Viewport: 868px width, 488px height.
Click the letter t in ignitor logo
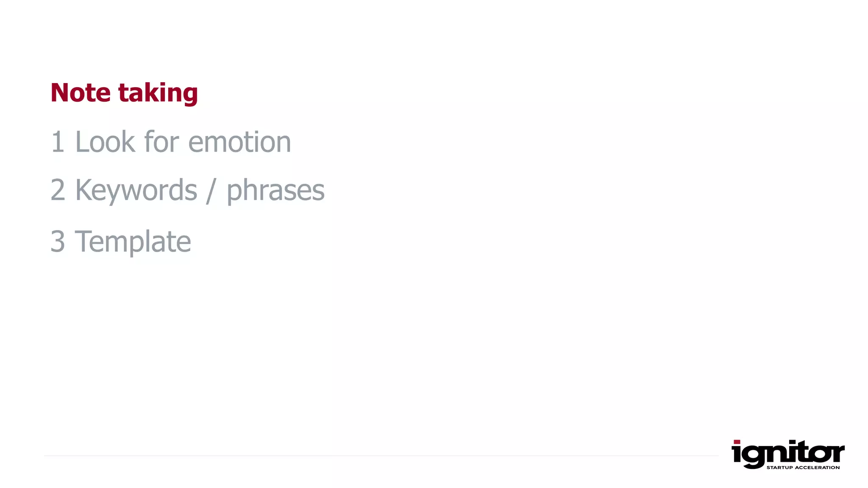click(802, 451)
